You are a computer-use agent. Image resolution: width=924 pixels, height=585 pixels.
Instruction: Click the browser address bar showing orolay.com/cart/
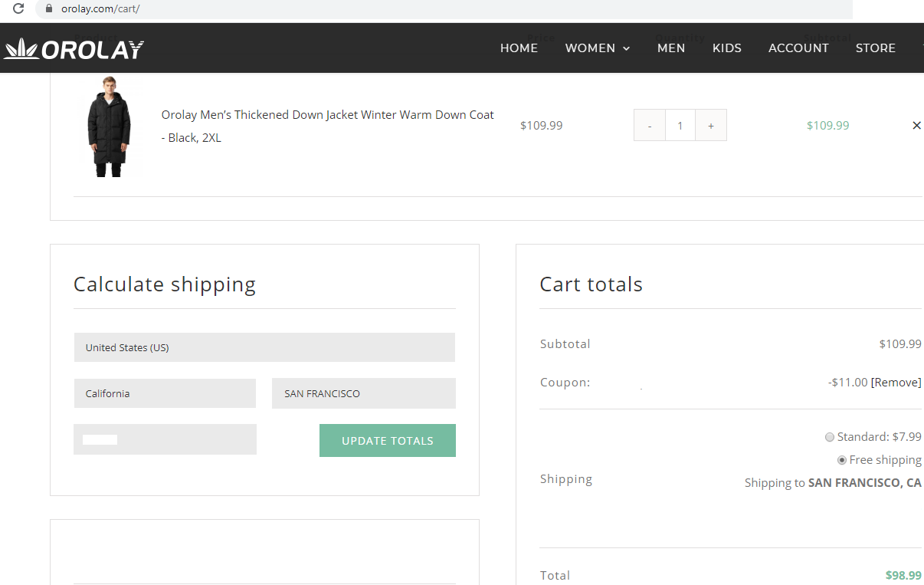444,9
